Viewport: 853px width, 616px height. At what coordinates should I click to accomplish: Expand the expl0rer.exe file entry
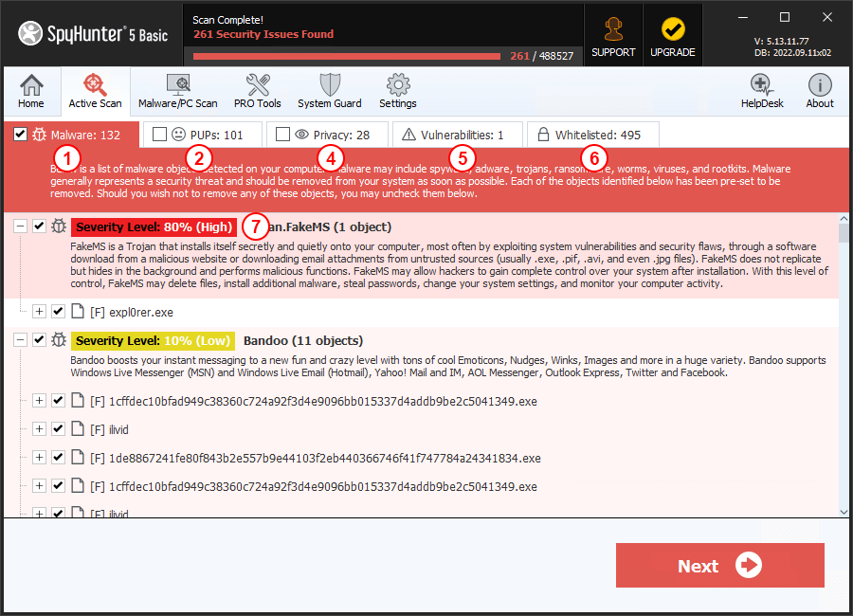(39, 311)
